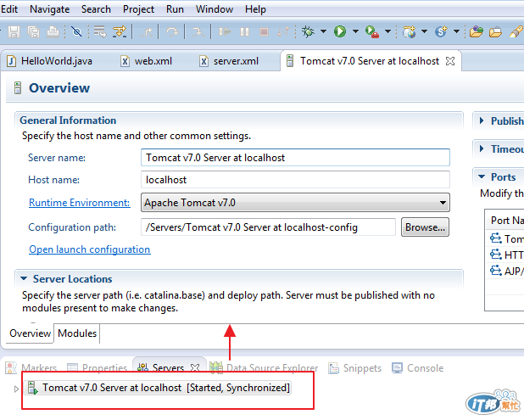The height and width of the screenshot is (420, 524).
Task: Click the Disconnect toolbar icon
Action: [x=282, y=31]
